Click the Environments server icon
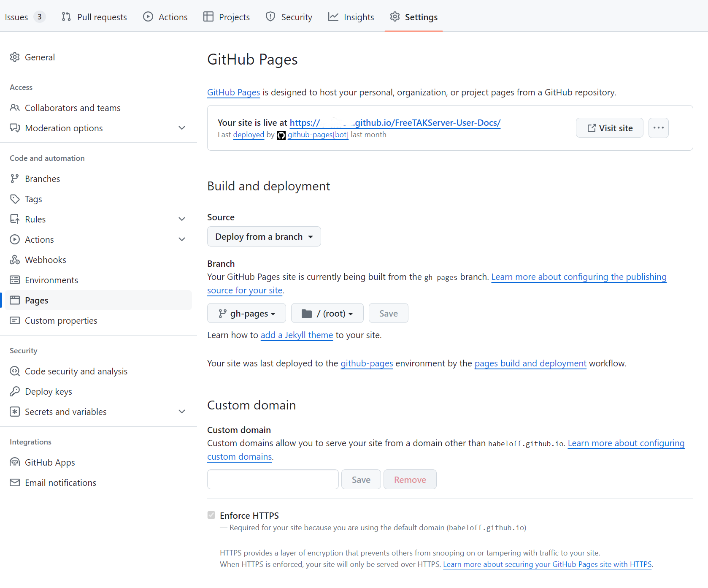Screen dimensions: 708x588 coord(15,280)
